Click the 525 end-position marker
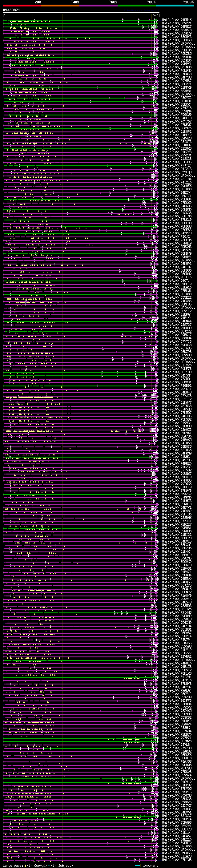 pyautogui.click(x=155, y=15)
